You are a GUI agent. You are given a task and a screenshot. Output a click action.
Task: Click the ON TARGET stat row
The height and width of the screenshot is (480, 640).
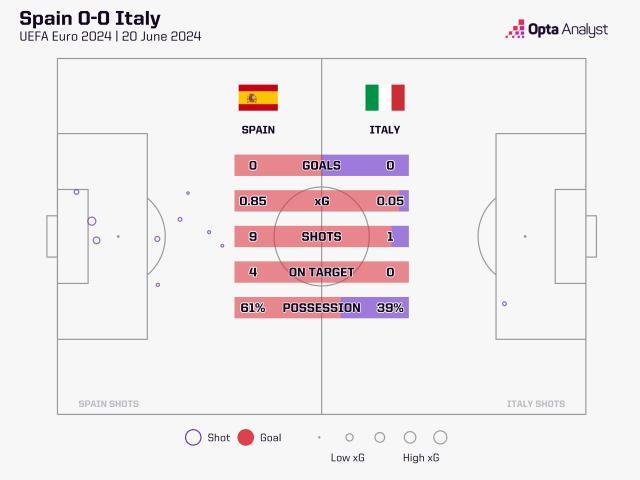(x=321, y=272)
